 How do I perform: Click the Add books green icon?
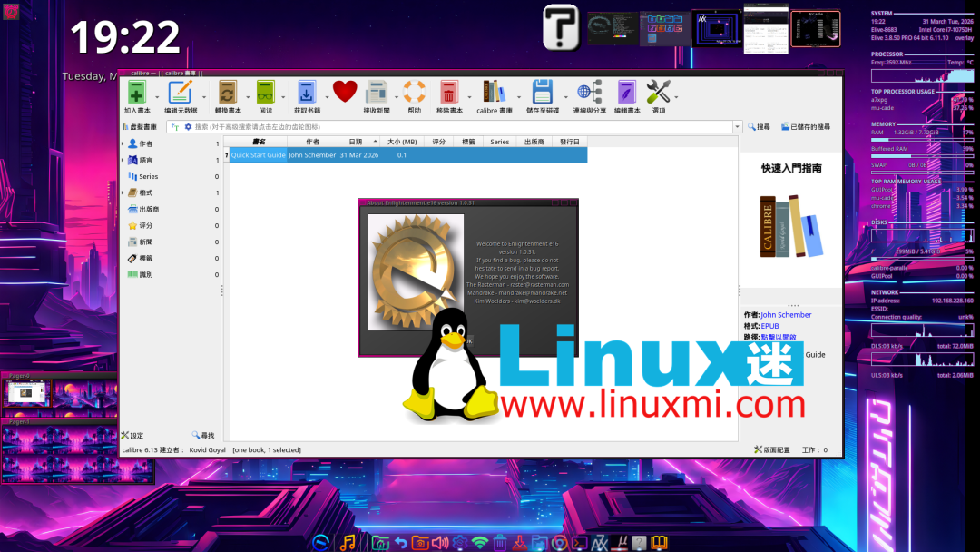tap(136, 92)
